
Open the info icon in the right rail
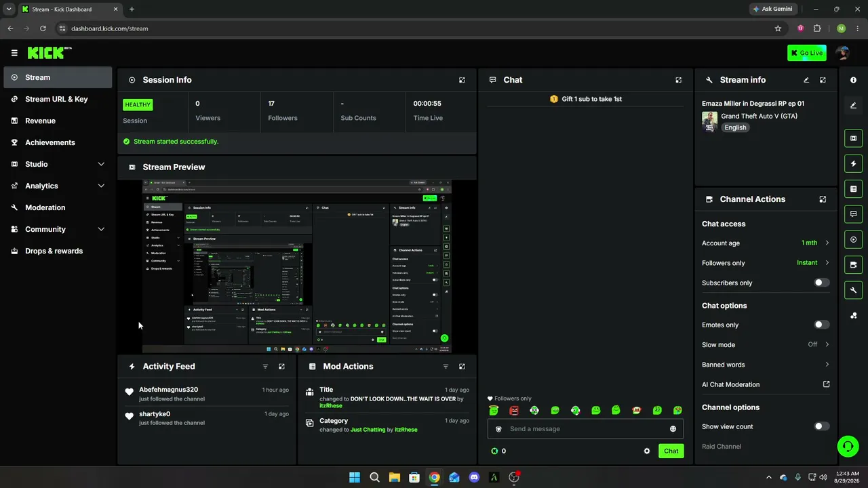(853, 80)
